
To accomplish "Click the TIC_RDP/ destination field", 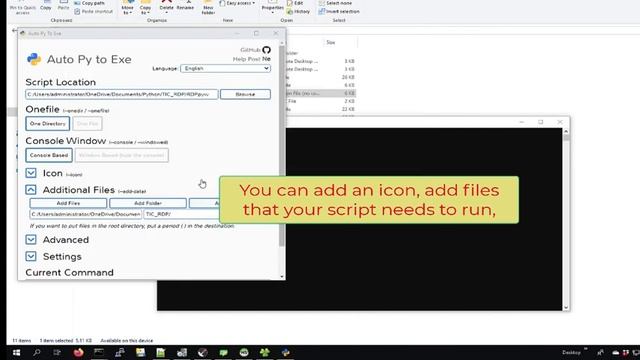I will point(182,214).
